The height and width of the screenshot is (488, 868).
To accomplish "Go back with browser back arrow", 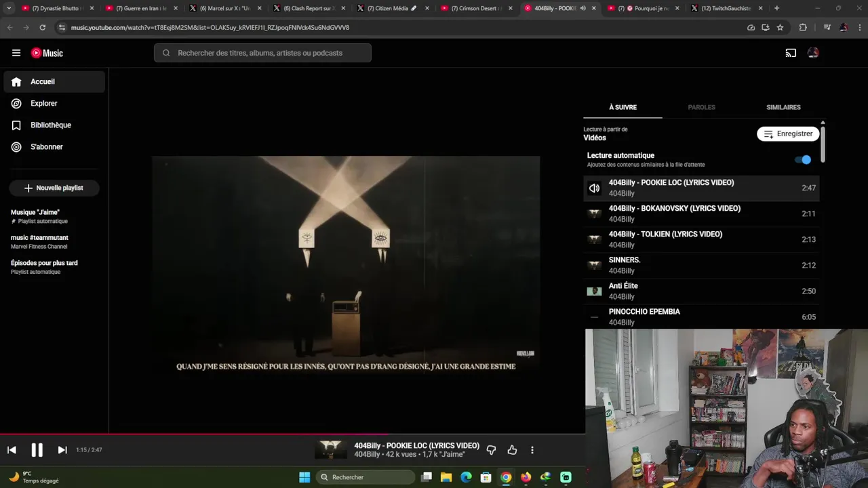I will pos(9,28).
